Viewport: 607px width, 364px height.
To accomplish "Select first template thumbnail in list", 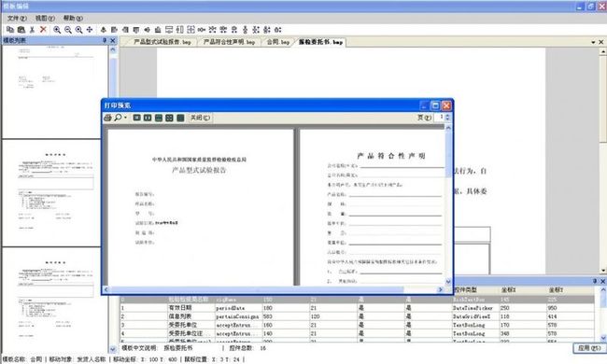I will (x=55, y=92).
